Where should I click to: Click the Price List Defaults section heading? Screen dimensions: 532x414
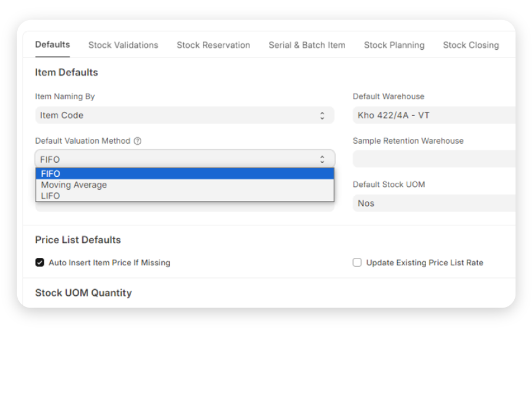tap(77, 240)
